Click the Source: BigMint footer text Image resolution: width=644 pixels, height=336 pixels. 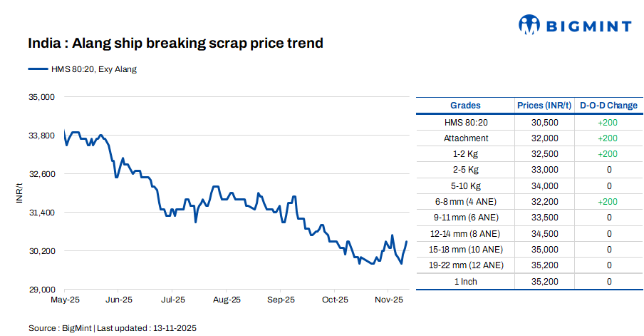click(112, 328)
